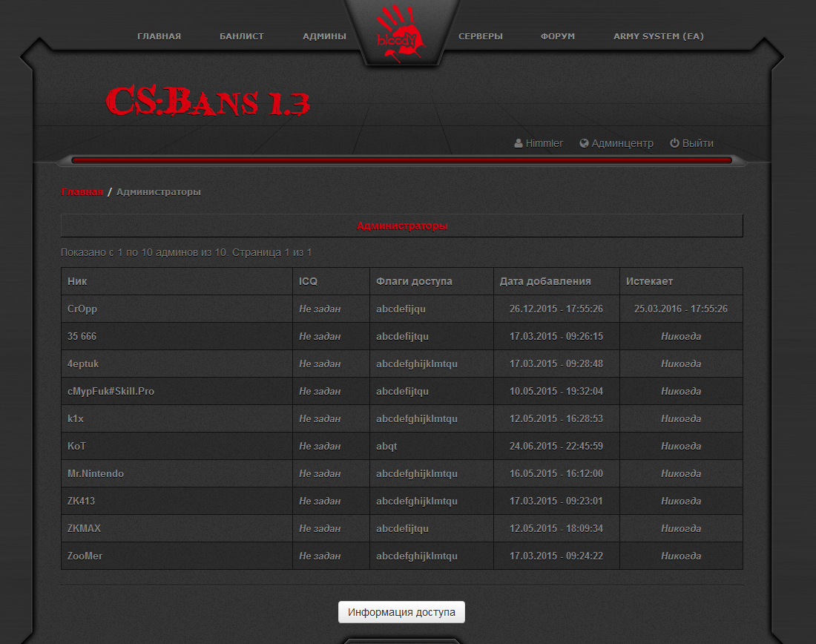Click the abqt access flags cell
Image resolution: width=816 pixels, height=644 pixels.
click(432, 446)
